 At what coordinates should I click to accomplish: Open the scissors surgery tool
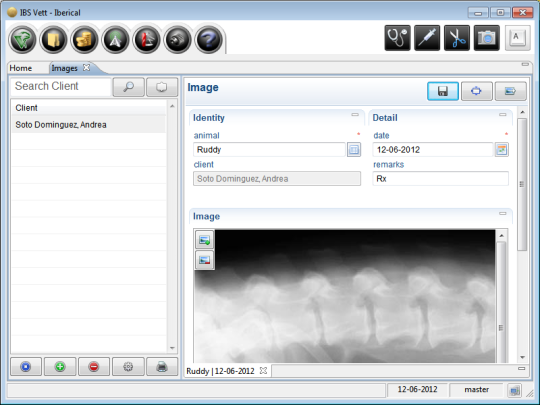click(x=457, y=38)
